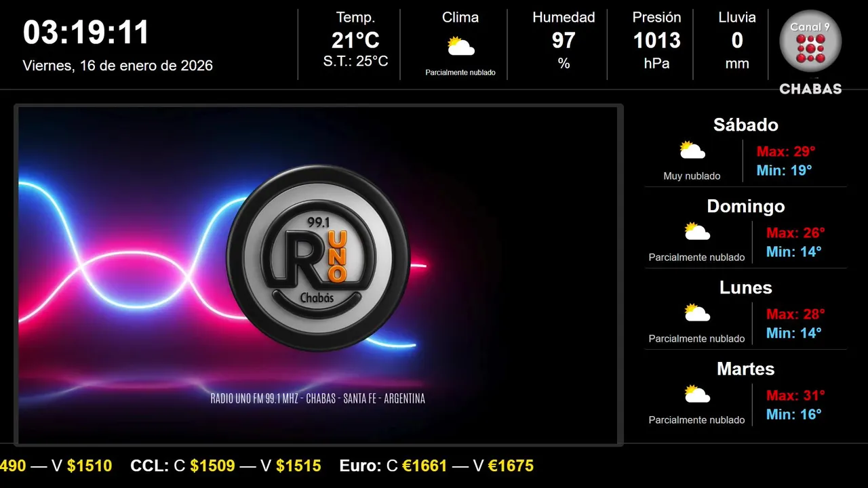This screenshot has height=488, width=868.
Task: Click Lunes' Parcialmente nublado description
Action: tap(696, 339)
